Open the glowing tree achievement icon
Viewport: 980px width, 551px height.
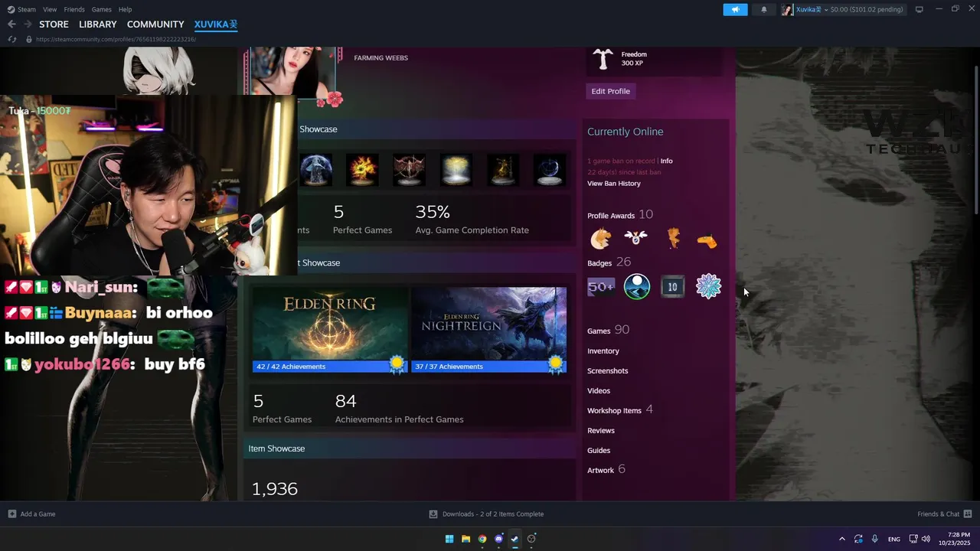(x=456, y=170)
